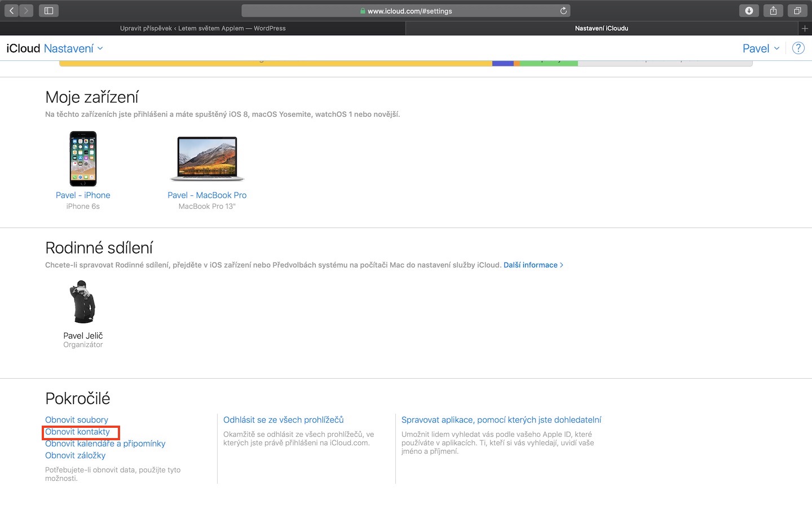
Task: Select the 'Nastavení iCloudu' tab
Action: pos(602,28)
